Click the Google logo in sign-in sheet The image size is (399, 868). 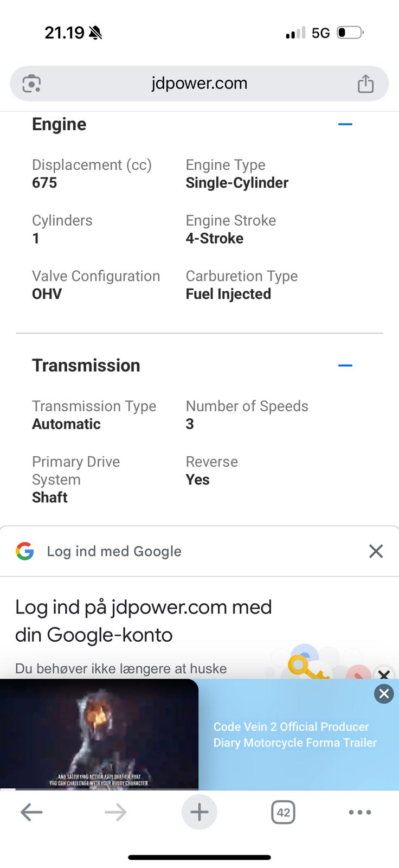click(25, 551)
